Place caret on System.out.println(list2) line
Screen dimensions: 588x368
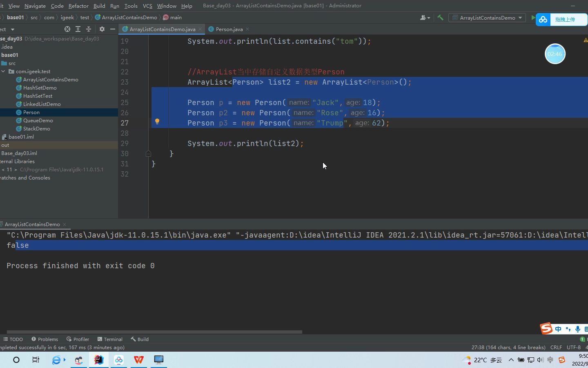245,144
